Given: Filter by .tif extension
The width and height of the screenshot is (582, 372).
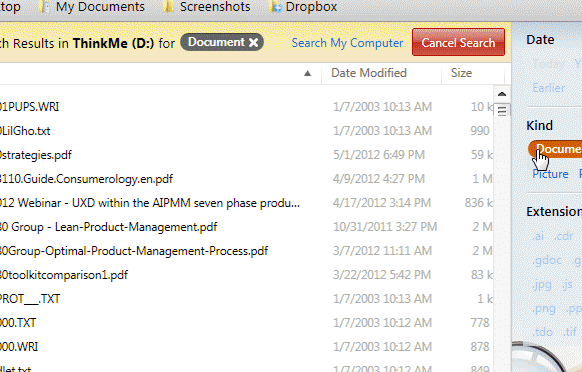Looking at the screenshot, I should 570,332.
